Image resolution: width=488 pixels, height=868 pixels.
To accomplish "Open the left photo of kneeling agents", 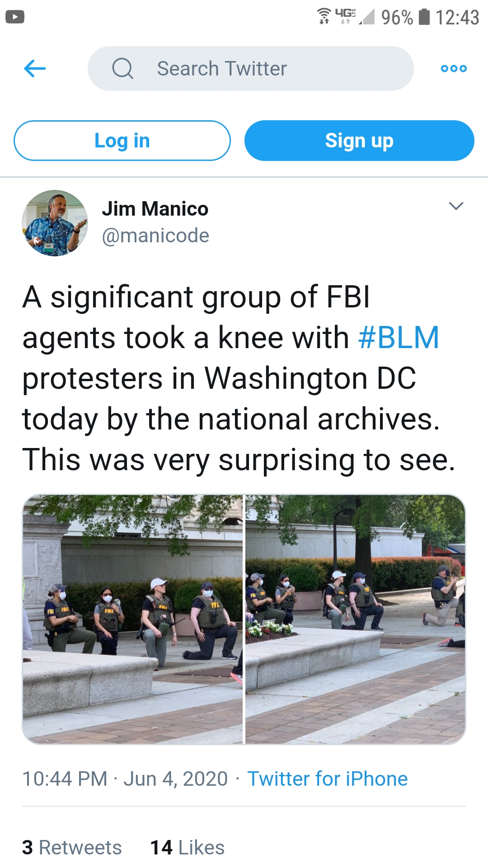I will [132, 619].
